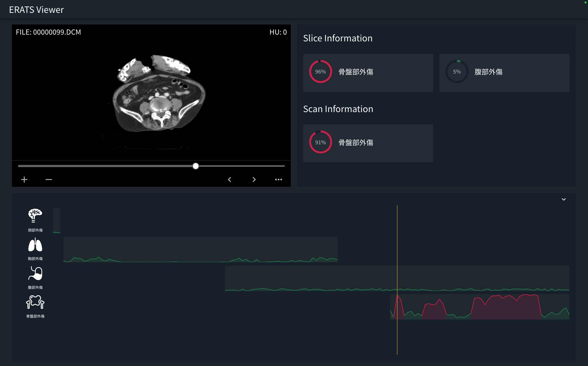Image resolution: width=588 pixels, height=366 pixels.
Task: Advance to next slice with right arrow
Action: coord(254,179)
